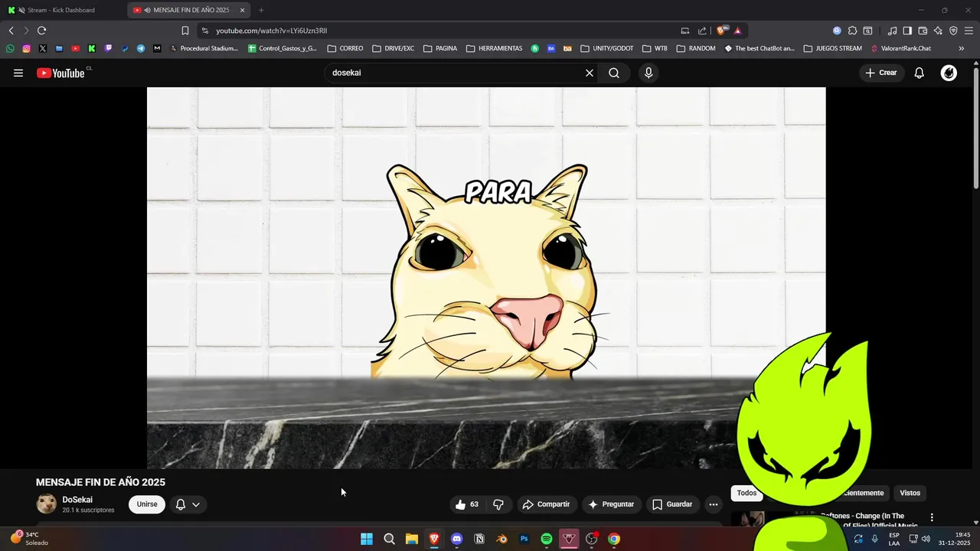The image size is (980, 551).
Task: Select the Todos filter chip
Action: click(x=746, y=493)
